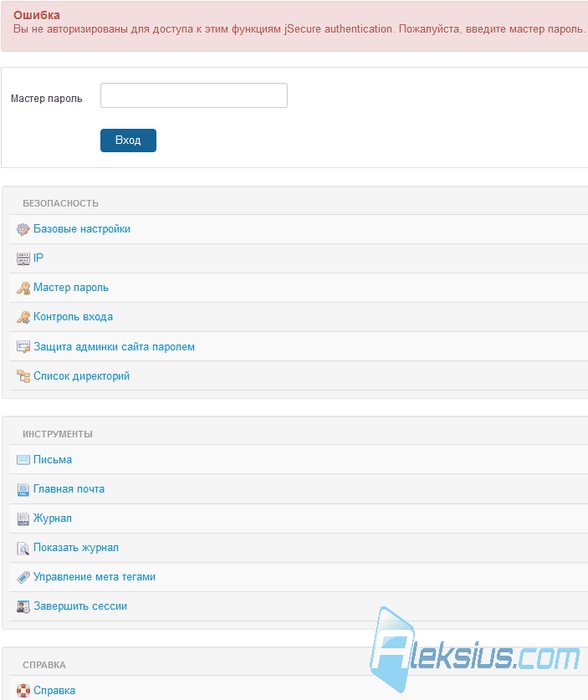Open Защита админки сайта паролем link
The height and width of the screenshot is (700, 588).
[x=114, y=347]
